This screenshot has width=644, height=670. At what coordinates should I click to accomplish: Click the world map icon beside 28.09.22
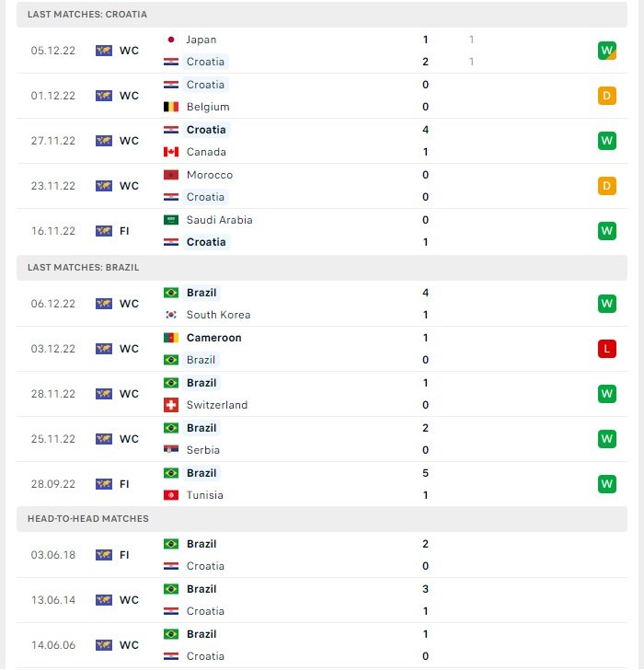[104, 484]
